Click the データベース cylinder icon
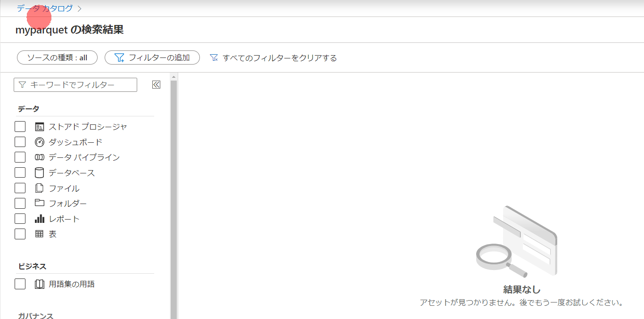The image size is (644, 319). click(x=40, y=172)
